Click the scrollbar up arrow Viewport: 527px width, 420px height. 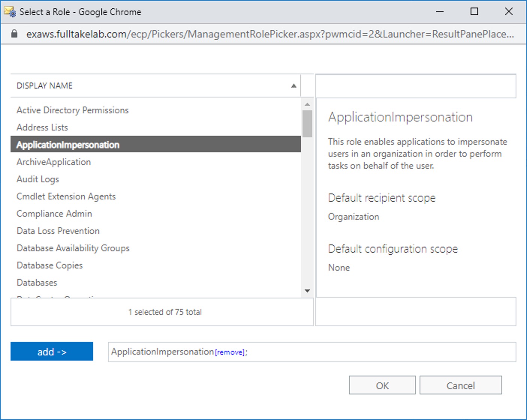[x=307, y=103]
